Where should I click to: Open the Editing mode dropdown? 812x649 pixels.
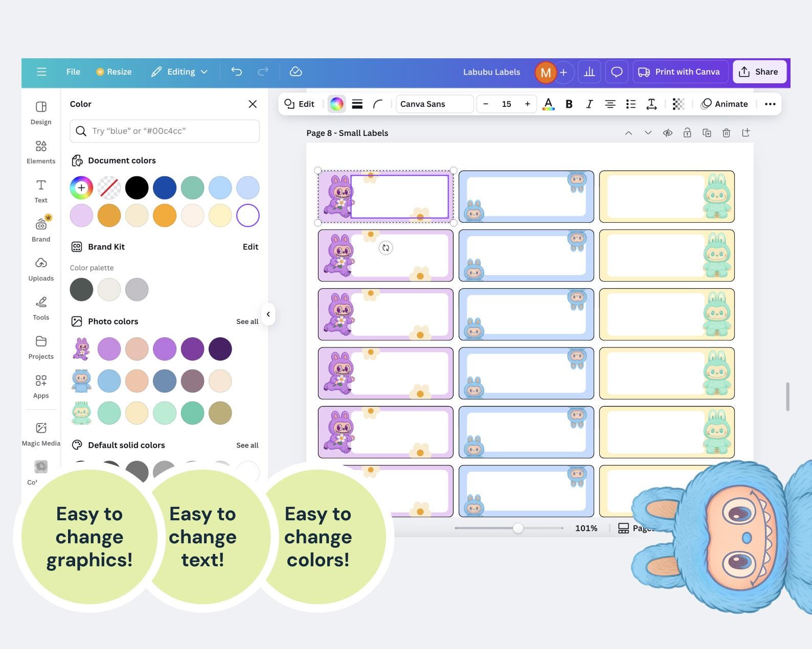point(179,72)
